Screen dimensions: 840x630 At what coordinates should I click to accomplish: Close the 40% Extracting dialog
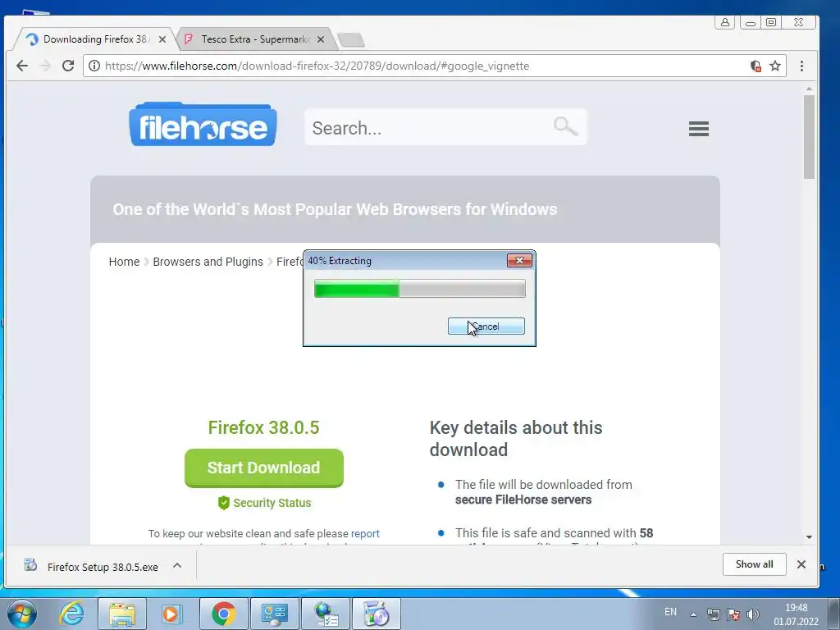[x=519, y=260]
